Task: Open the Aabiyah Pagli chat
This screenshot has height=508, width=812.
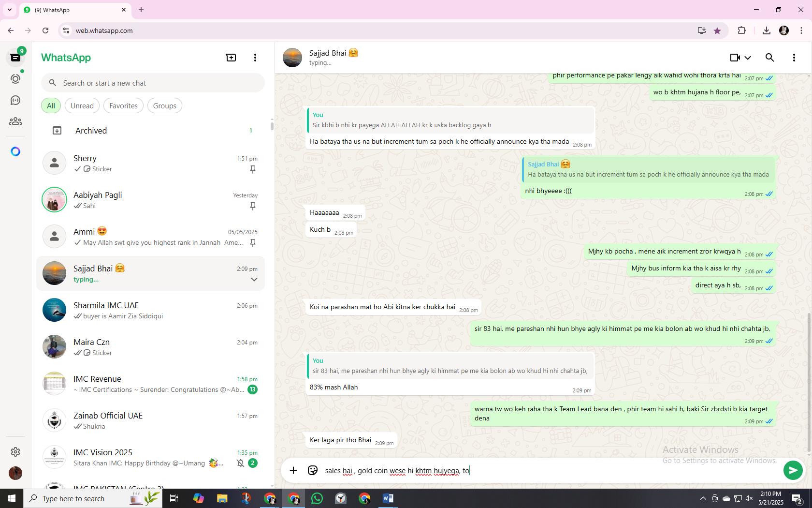Action: click(x=151, y=200)
